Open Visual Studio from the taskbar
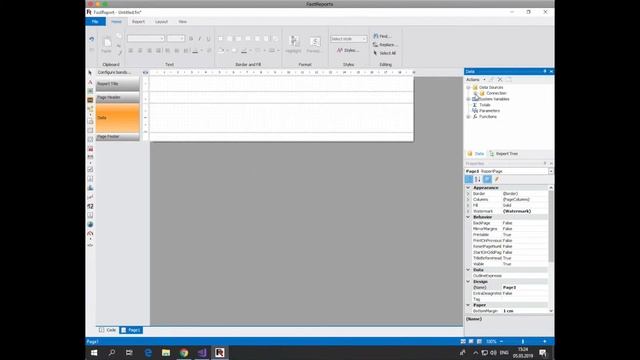The height and width of the screenshot is (360, 640). point(202,353)
